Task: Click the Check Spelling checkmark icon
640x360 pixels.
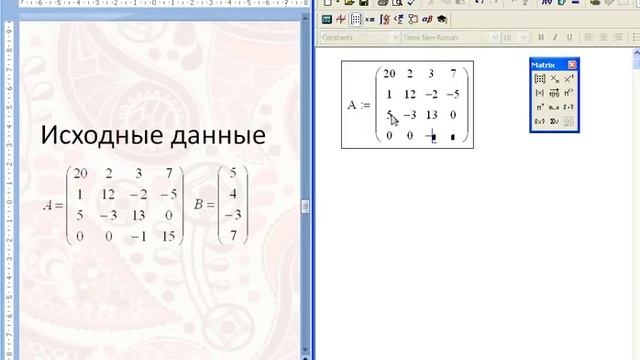Action: tap(411, 3)
